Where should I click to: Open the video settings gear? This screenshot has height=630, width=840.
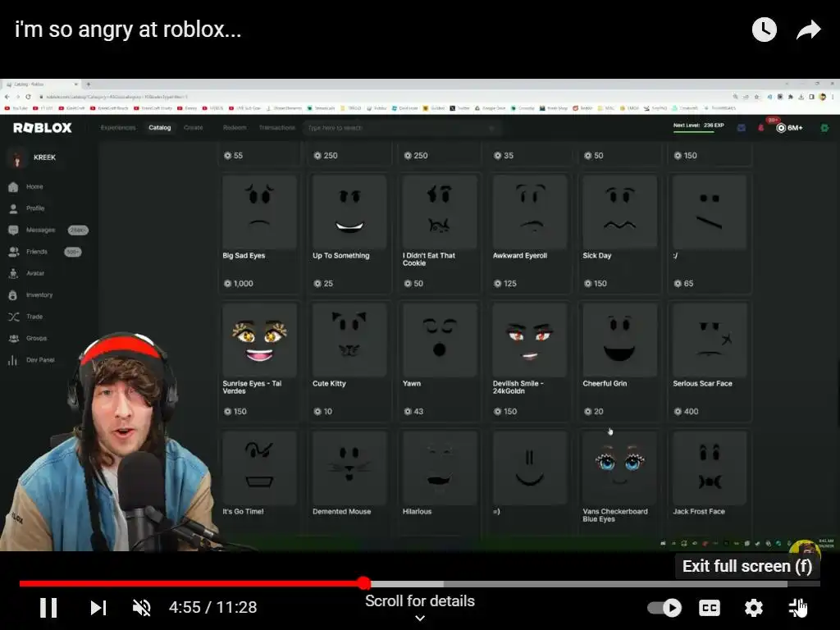(x=753, y=608)
